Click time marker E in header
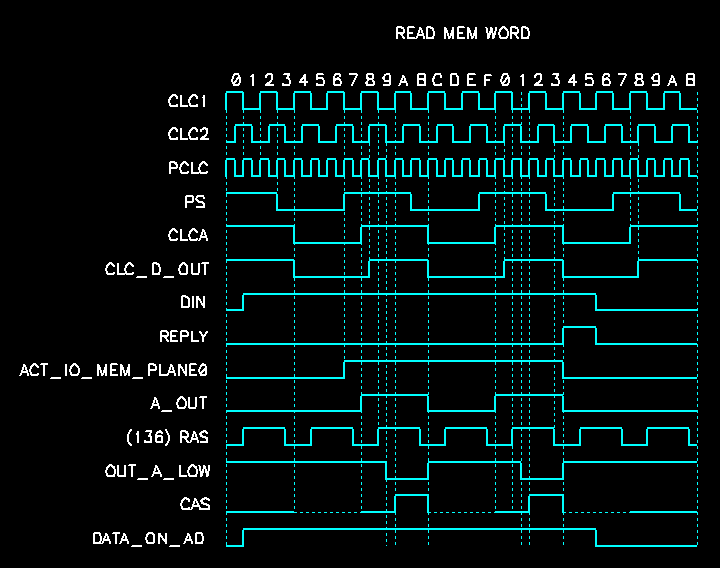 (471, 79)
